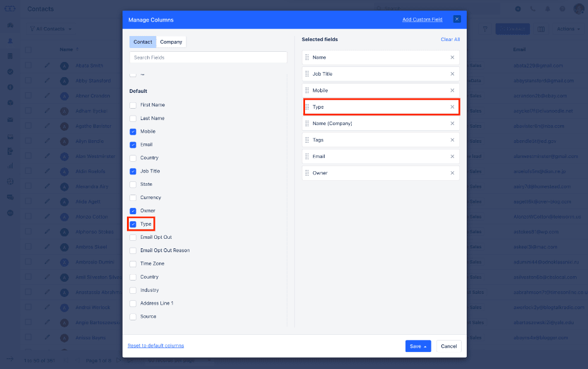Screen dimensions: 588x369
Task: Open the filter panel icon
Action: coord(485,28)
